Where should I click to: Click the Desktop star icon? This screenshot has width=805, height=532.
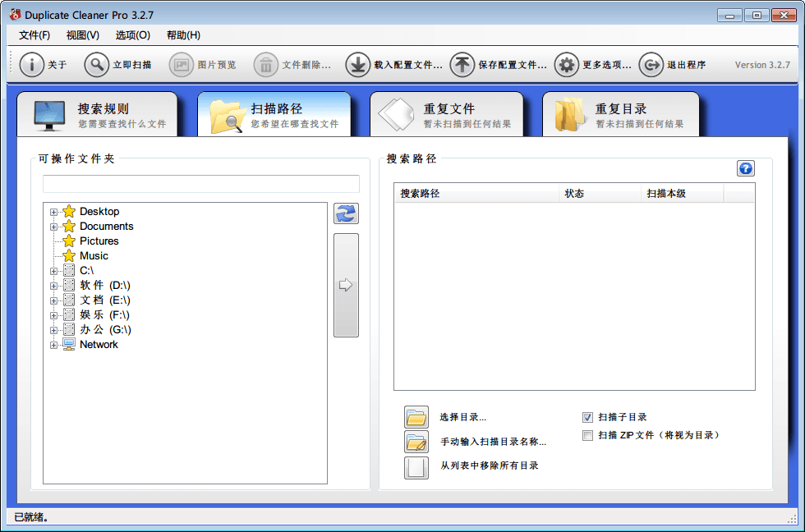69,211
